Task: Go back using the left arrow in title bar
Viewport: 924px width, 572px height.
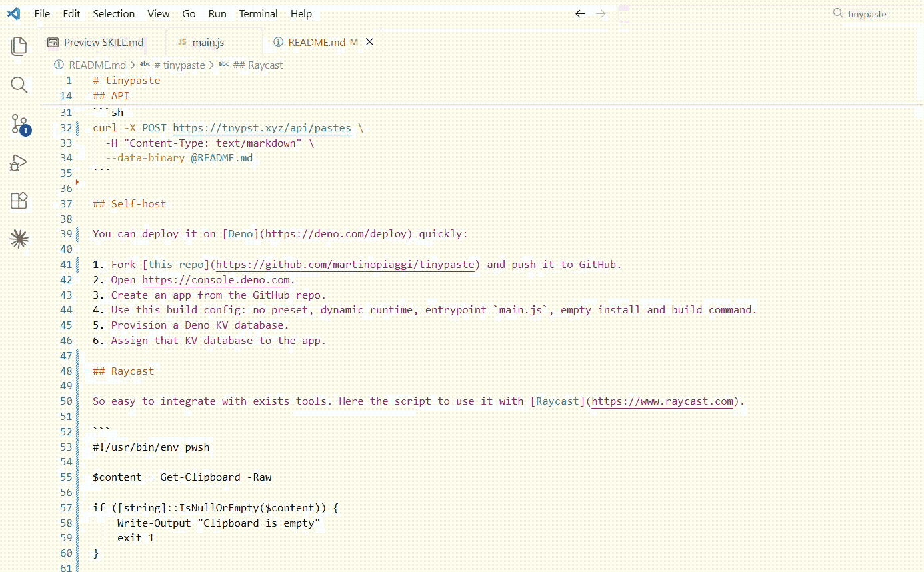Action: (x=580, y=13)
